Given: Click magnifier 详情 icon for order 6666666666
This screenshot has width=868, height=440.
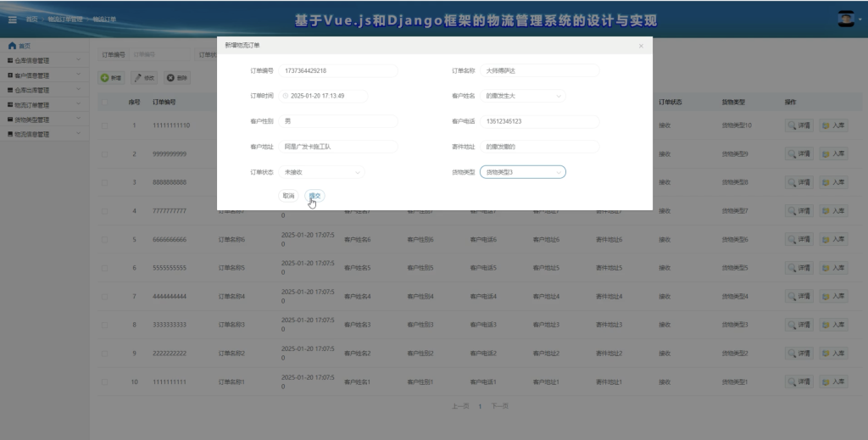Looking at the screenshot, I should point(793,239).
